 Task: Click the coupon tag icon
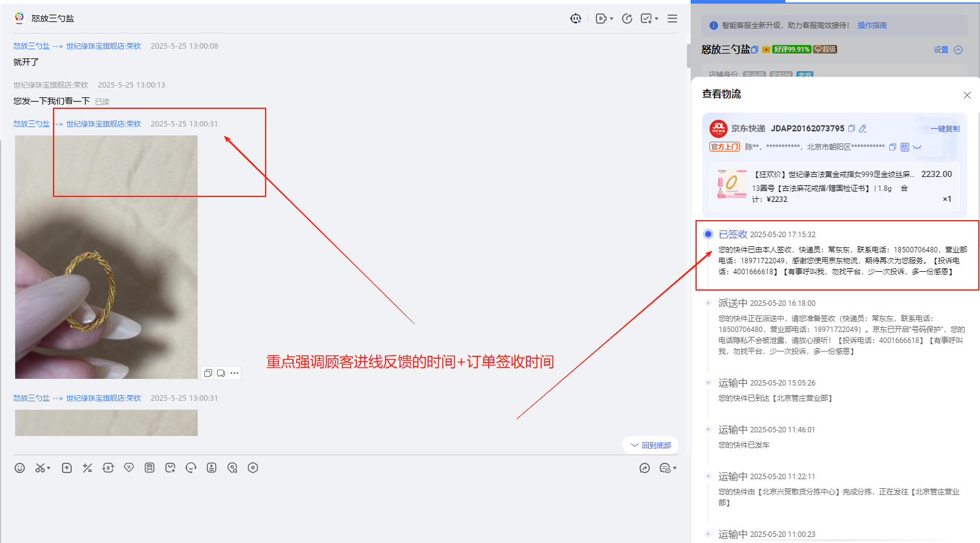click(x=129, y=468)
